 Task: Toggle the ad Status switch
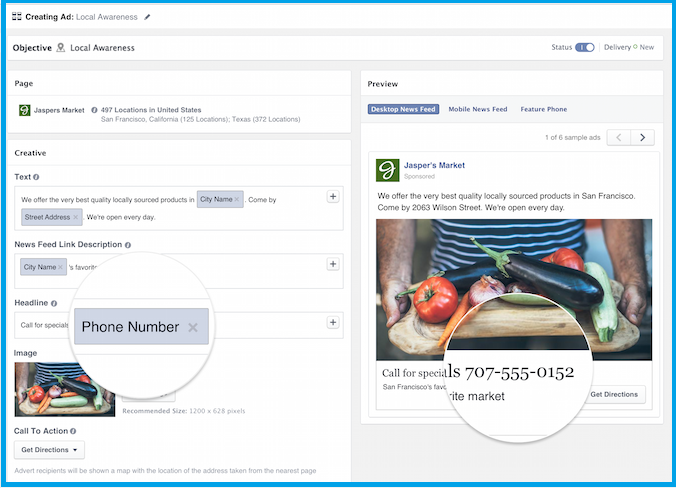tap(585, 47)
